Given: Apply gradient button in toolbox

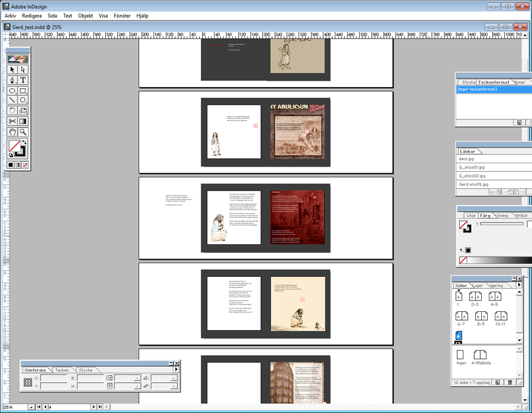Looking at the screenshot, I should pyautogui.click(x=18, y=165).
